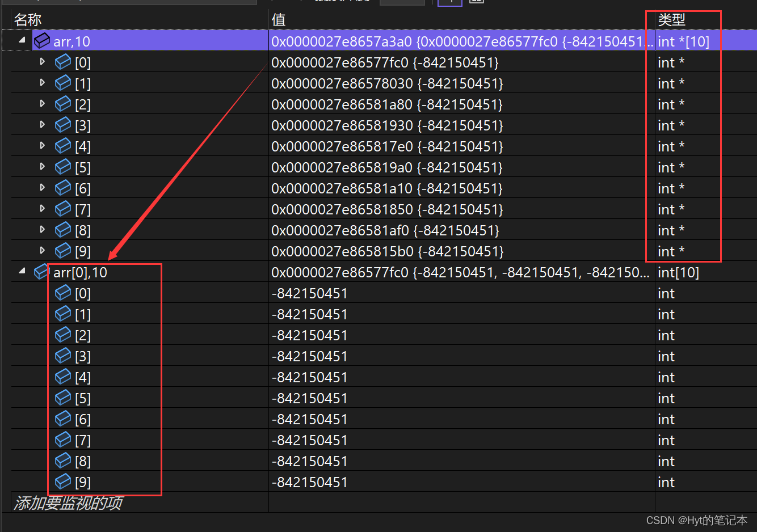
Task: Select the int *[10] type cell
Action: [x=683, y=41]
